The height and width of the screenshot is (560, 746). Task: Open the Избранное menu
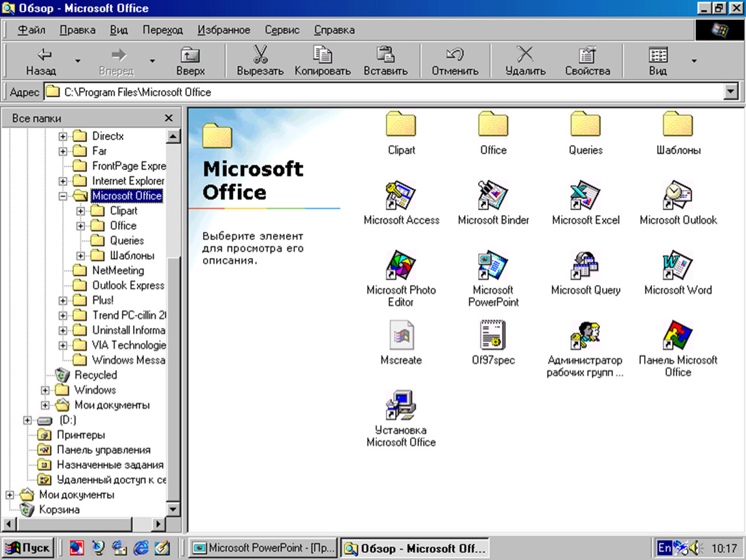click(x=224, y=30)
